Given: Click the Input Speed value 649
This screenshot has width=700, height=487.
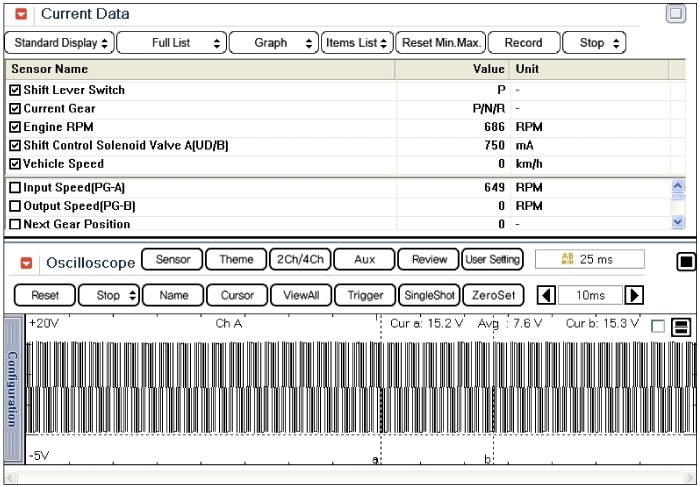Looking at the screenshot, I should pyautogui.click(x=494, y=187).
